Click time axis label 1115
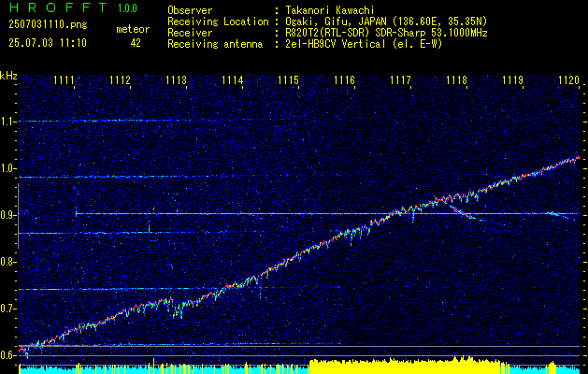This screenshot has height=374, width=588. coord(288,79)
